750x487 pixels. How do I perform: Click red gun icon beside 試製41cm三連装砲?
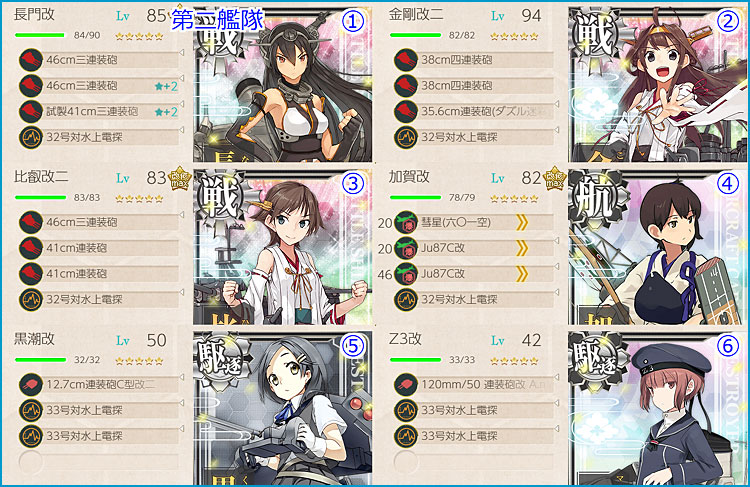tap(31, 111)
